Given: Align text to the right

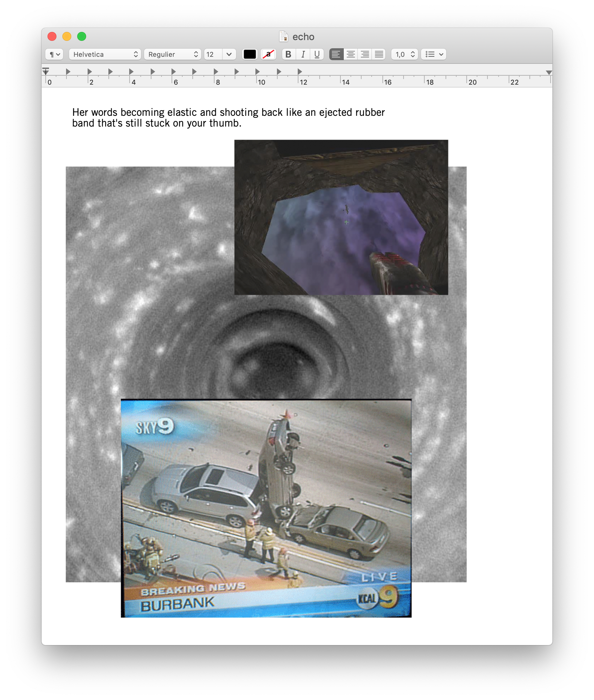Looking at the screenshot, I should coord(365,54).
